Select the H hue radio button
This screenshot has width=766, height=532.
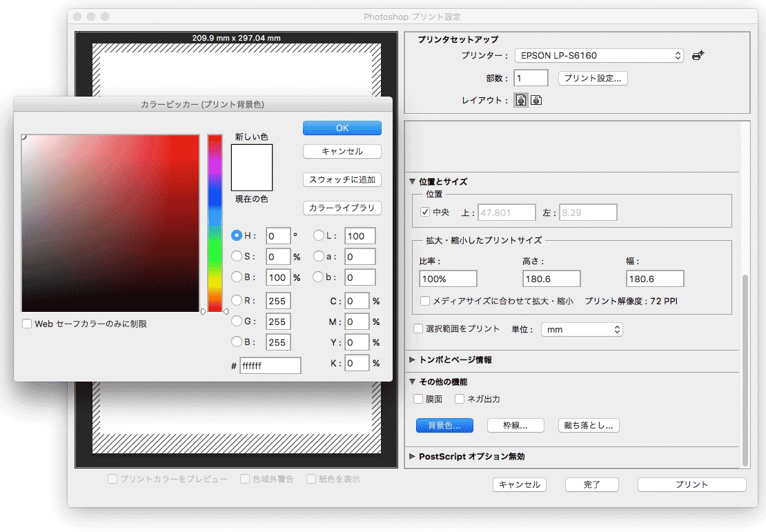pyautogui.click(x=237, y=235)
